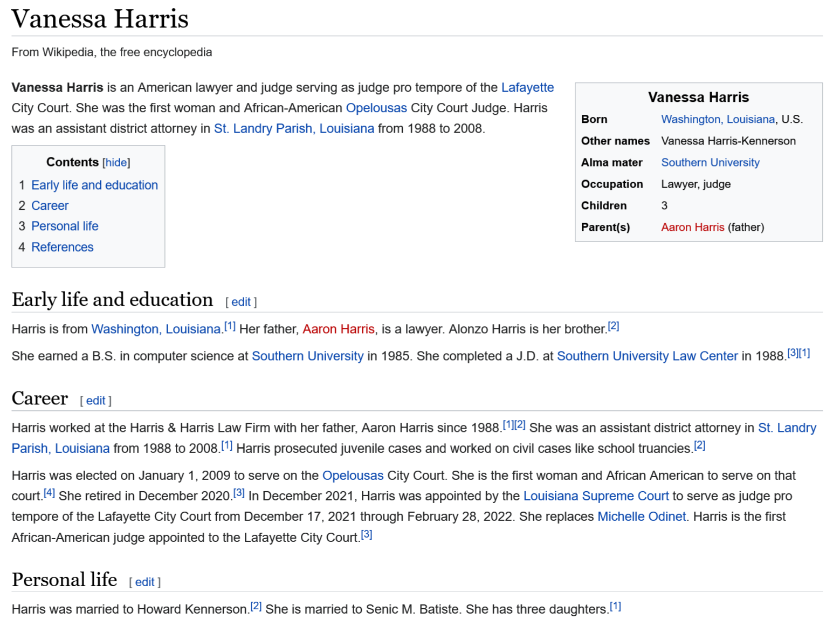Screen dimensions: 840x626
Task: Open Southern University Law Center link
Action: (x=647, y=356)
